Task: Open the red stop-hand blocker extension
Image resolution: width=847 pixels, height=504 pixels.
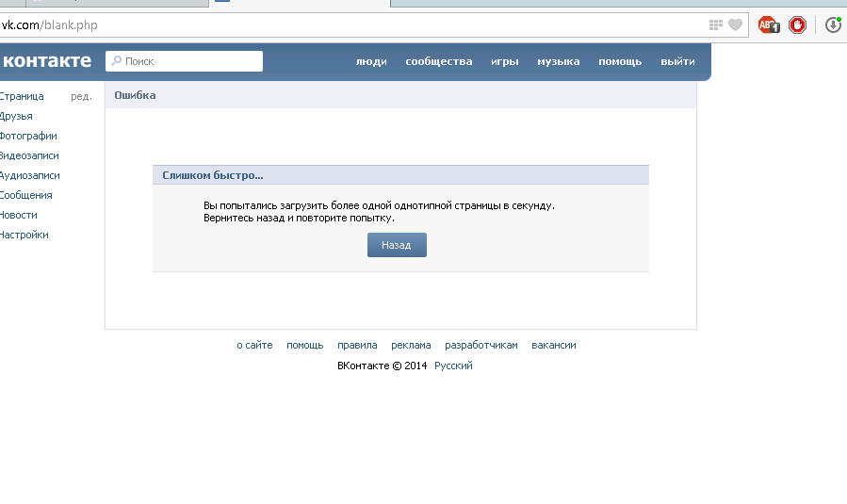Action: [797, 24]
